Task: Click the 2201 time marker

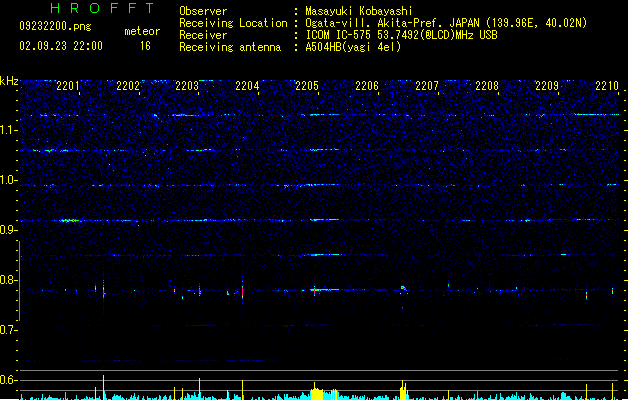Action: 67,85
